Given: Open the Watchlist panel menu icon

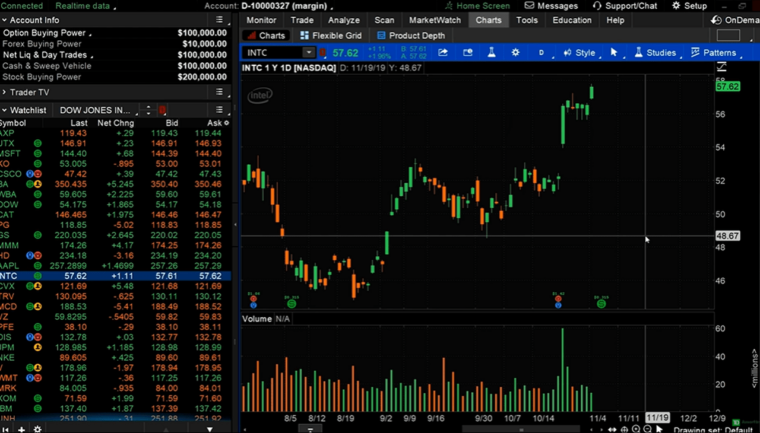Looking at the screenshot, I should [219, 110].
